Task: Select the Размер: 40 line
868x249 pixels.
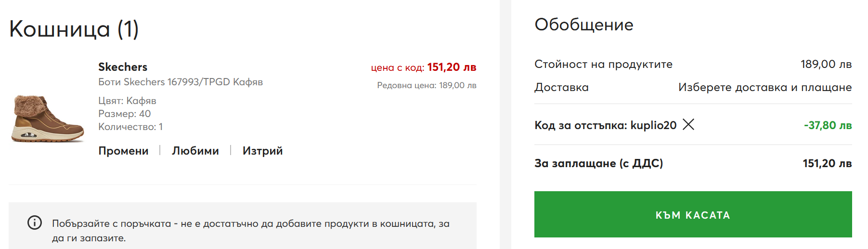Action: coord(125,114)
